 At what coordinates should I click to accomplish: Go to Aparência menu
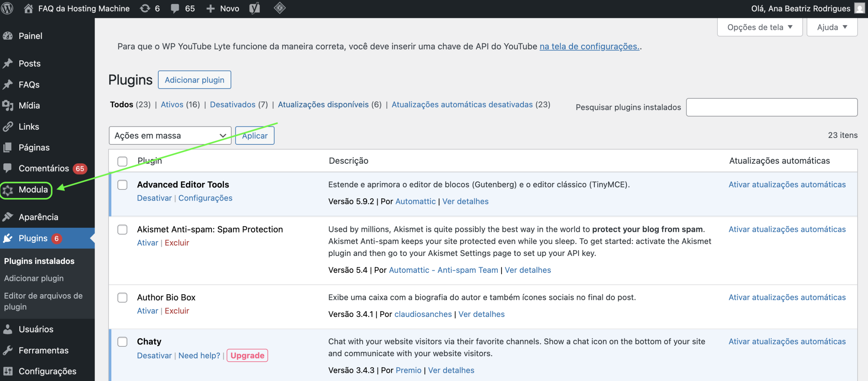(x=38, y=217)
